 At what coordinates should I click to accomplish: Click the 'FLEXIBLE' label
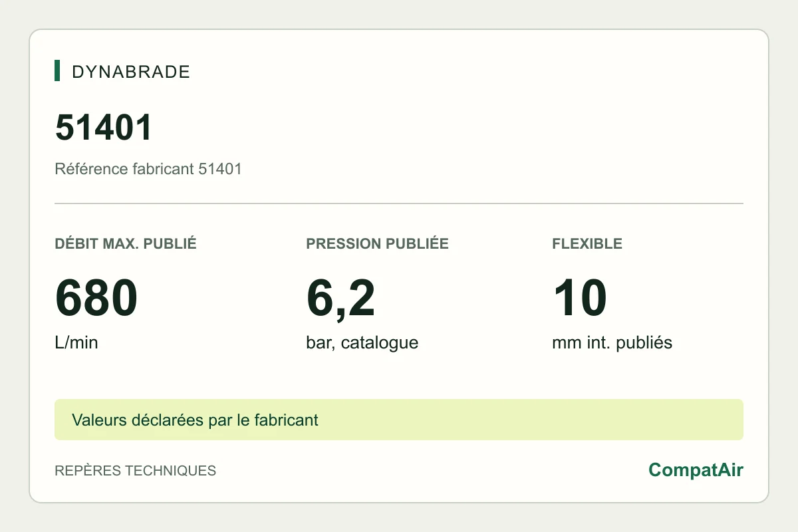click(x=587, y=243)
